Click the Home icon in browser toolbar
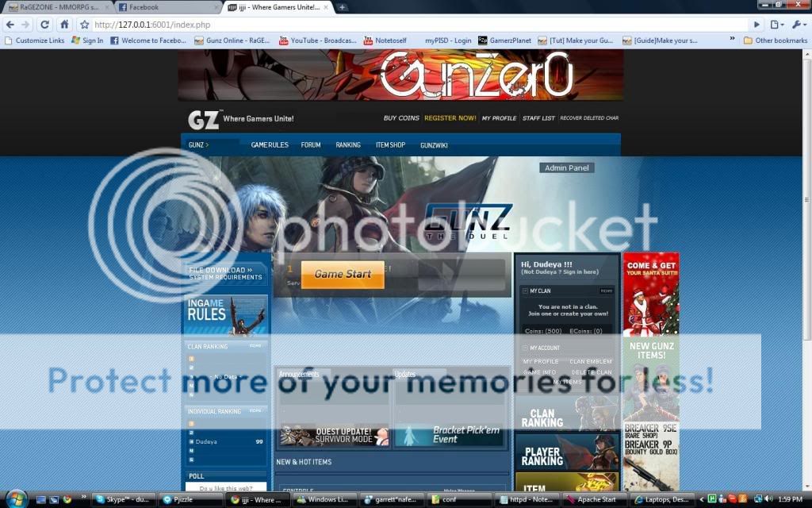The image size is (812, 508). pyautogui.click(x=65, y=25)
